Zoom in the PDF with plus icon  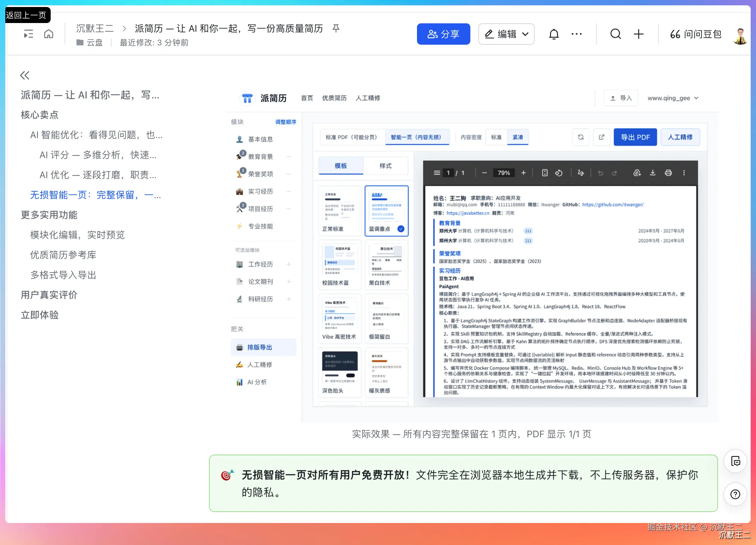click(523, 173)
